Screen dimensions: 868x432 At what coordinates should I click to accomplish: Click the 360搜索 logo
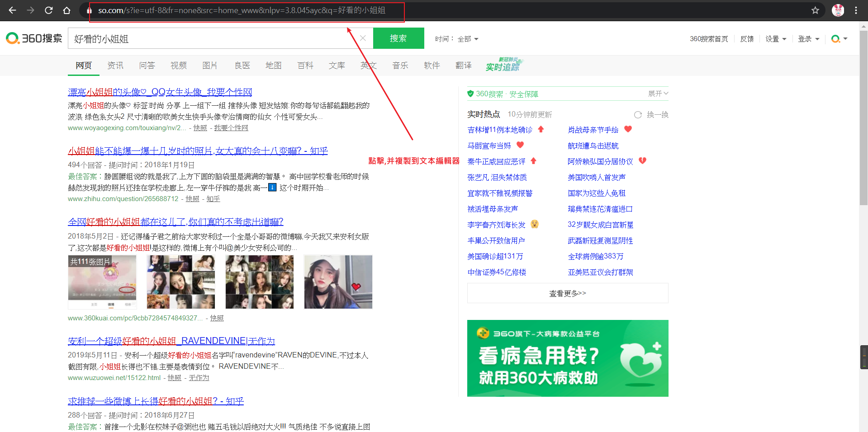click(x=34, y=38)
